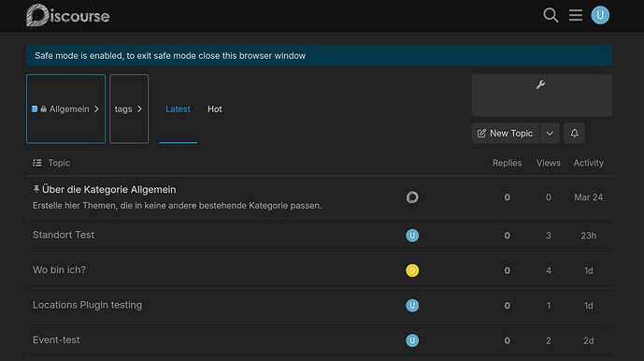Viewport: 644px width, 361px height.
Task: Switch to the Hot tab
Action: click(x=215, y=109)
